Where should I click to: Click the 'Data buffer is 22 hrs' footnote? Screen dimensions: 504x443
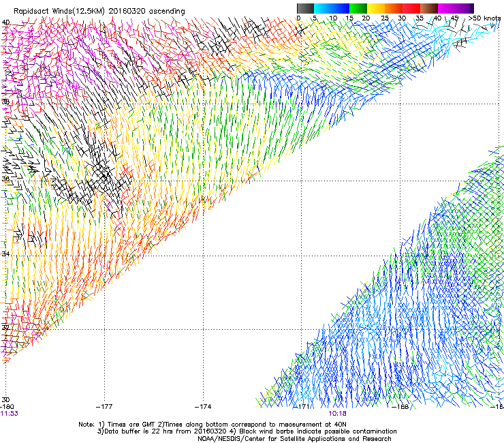tap(247, 431)
